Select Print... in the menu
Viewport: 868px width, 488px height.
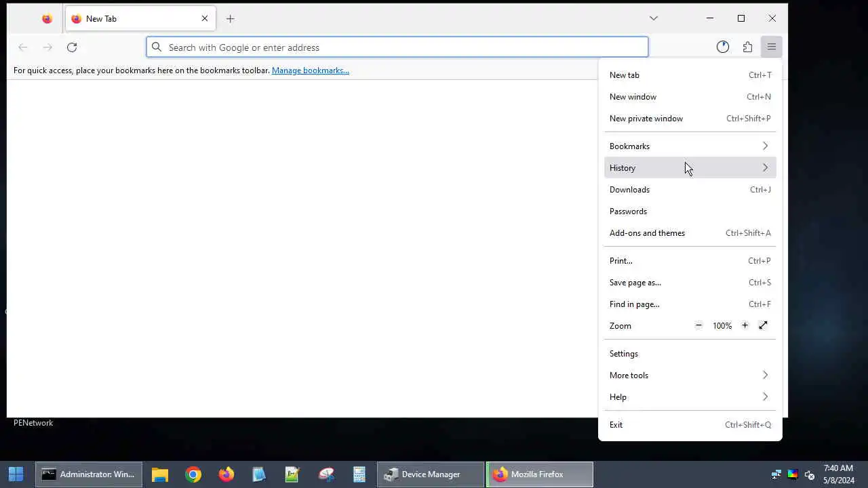(x=690, y=261)
